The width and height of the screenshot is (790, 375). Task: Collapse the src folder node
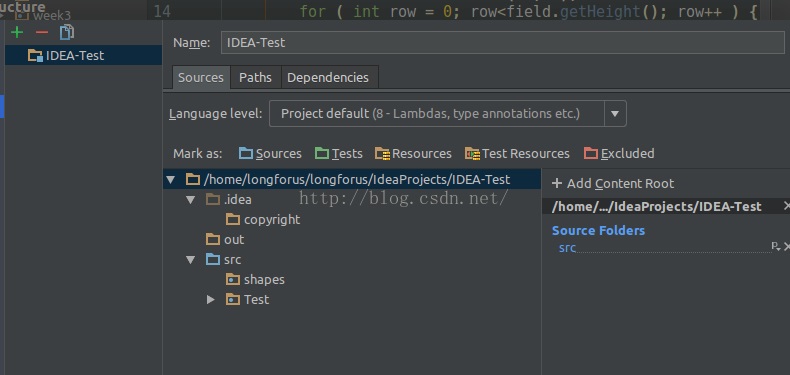[x=190, y=260]
